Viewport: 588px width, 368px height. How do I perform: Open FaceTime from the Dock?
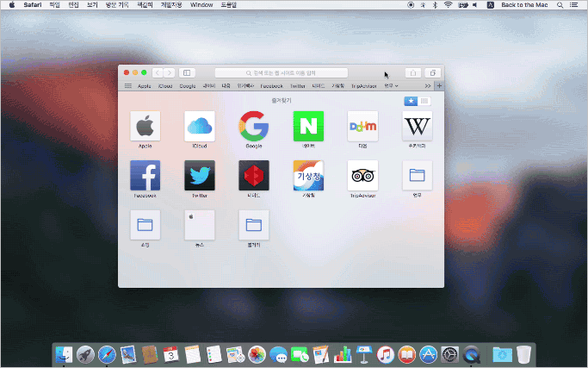click(300, 354)
